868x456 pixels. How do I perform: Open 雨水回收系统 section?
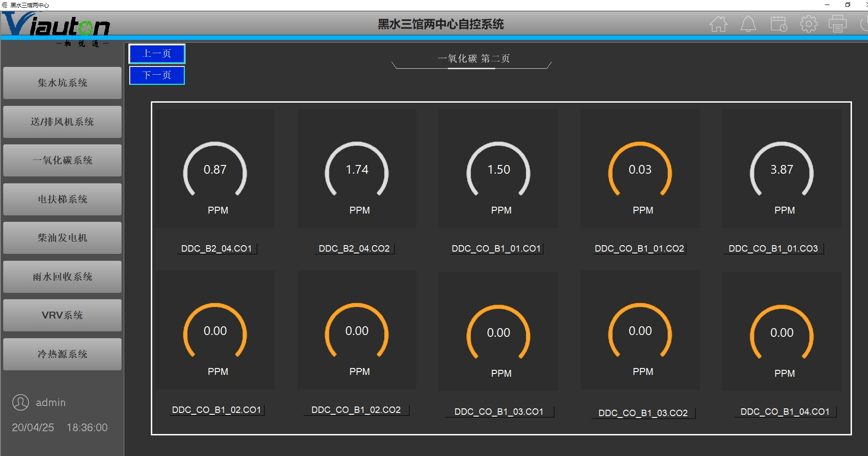62,277
